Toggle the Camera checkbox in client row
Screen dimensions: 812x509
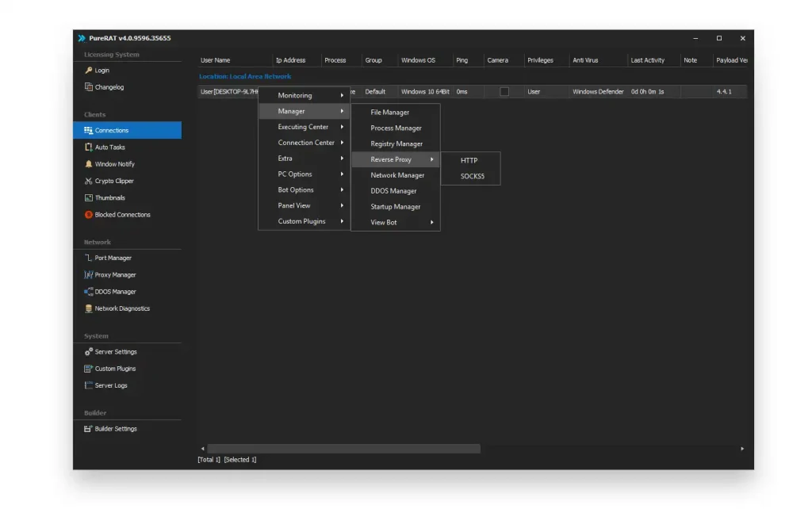click(504, 92)
